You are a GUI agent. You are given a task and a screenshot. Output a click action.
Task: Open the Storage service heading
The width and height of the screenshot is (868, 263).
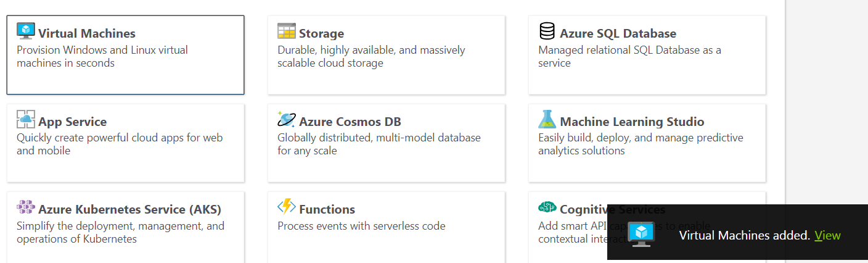tap(321, 33)
